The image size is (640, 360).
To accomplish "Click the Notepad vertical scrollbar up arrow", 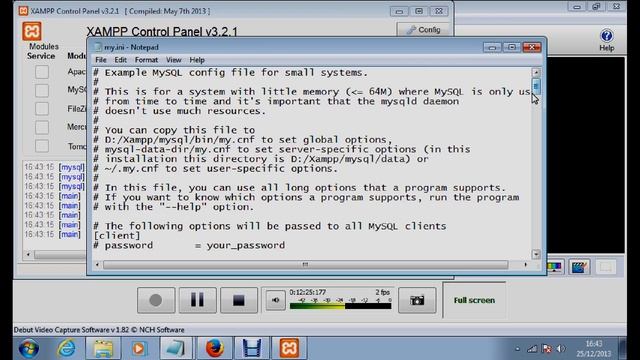I will point(536,72).
